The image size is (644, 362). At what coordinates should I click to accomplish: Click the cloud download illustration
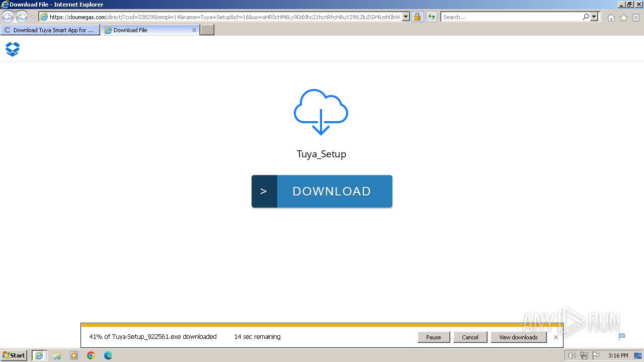coord(321,112)
